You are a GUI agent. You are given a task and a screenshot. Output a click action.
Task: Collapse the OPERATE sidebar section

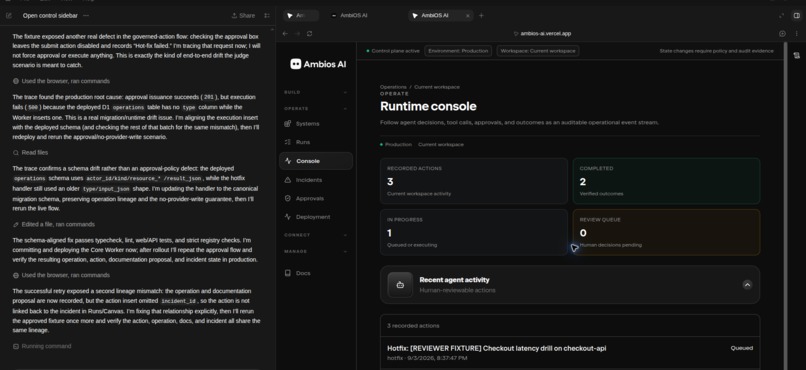(x=316, y=108)
